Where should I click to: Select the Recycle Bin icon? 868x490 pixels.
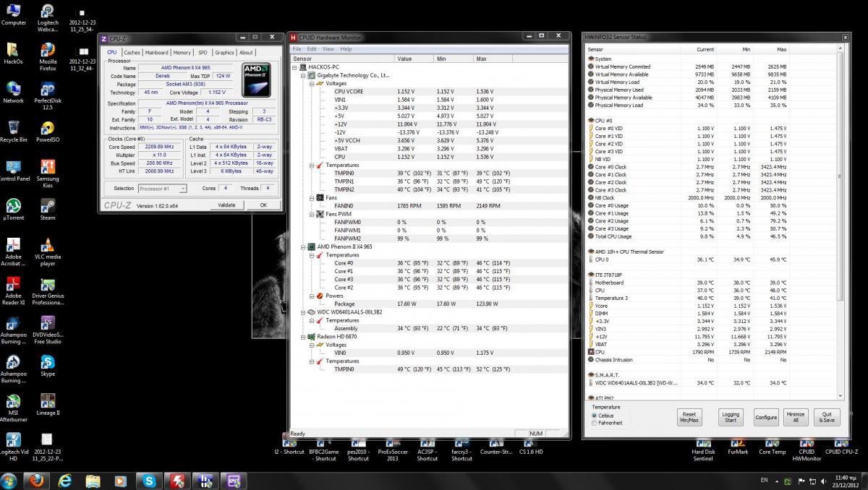13,132
